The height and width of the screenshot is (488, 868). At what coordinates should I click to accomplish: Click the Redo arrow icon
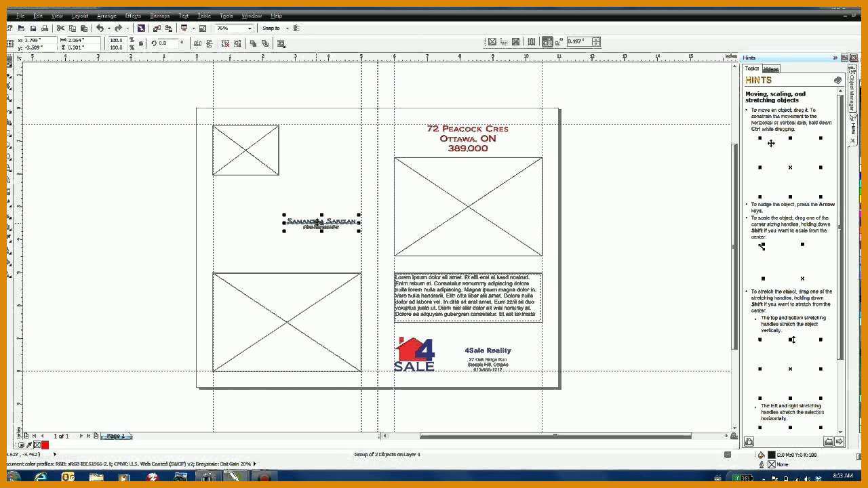point(118,28)
